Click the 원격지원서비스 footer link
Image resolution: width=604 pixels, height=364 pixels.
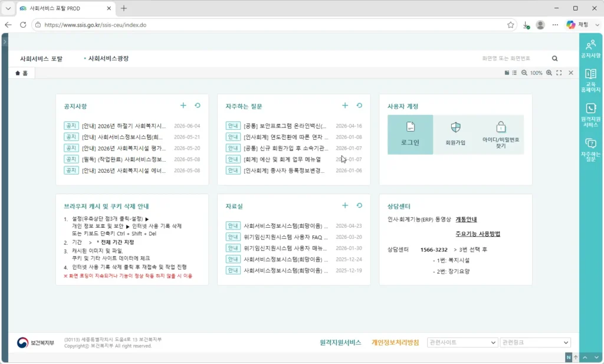pyautogui.click(x=340, y=342)
